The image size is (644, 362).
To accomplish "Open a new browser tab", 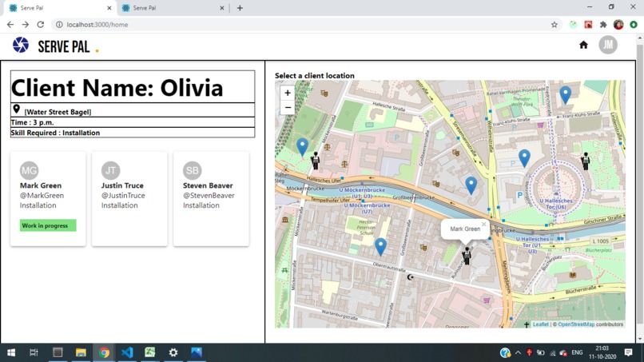I will [x=240, y=8].
